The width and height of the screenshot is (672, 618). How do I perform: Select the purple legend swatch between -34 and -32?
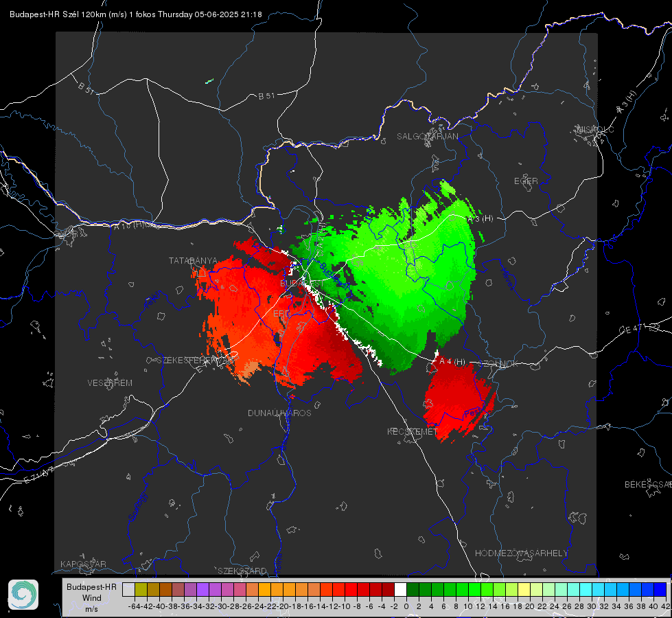coord(202,590)
